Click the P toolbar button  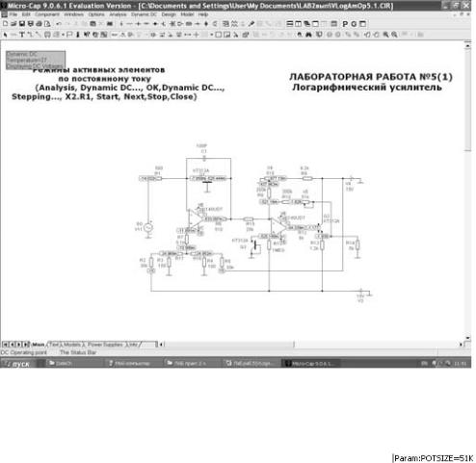point(345,24)
